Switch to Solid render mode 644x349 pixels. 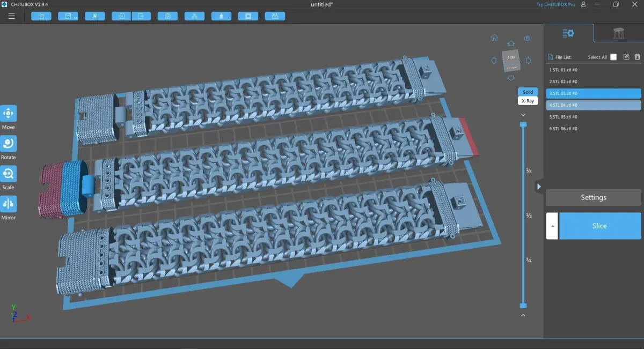(x=528, y=92)
